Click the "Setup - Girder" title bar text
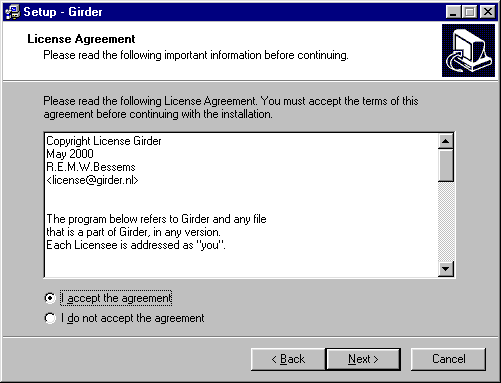This screenshot has width=501, height=383. (x=63, y=12)
